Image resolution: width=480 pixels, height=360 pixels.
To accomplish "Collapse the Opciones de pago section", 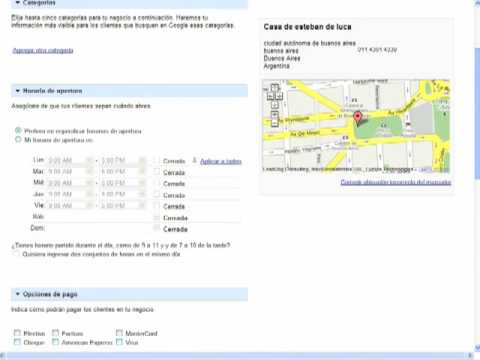I will 18,294.
